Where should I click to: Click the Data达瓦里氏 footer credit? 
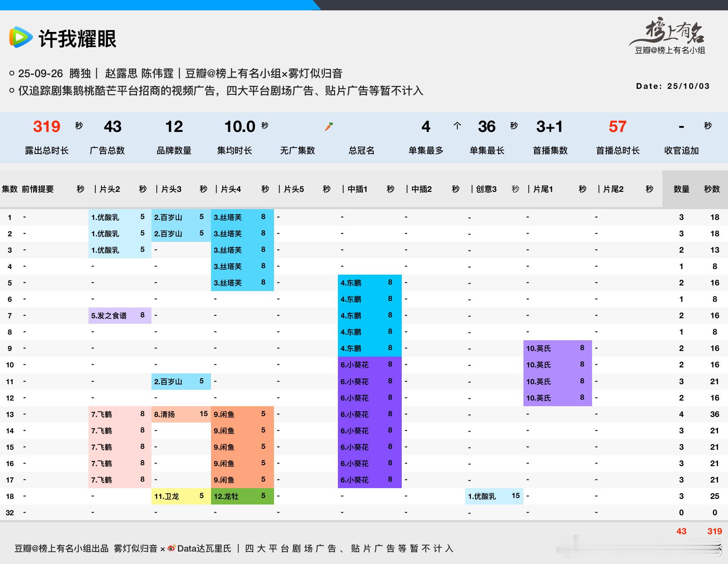205,548
